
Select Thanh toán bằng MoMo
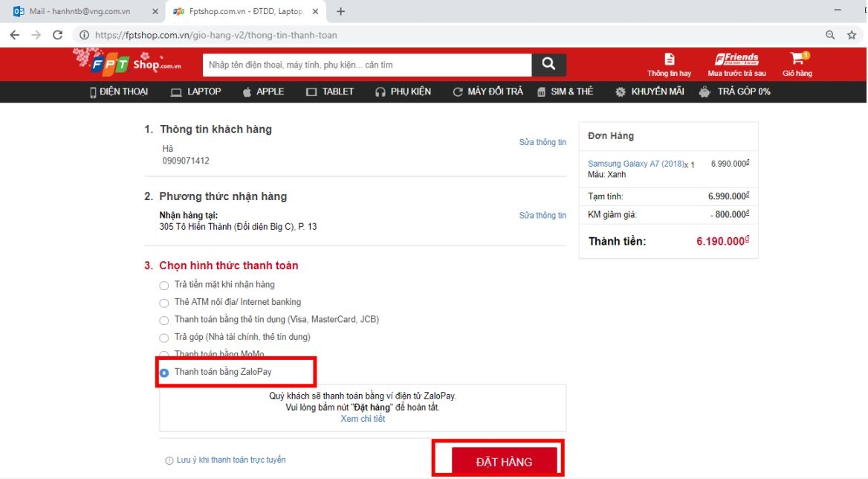click(163, 354)
